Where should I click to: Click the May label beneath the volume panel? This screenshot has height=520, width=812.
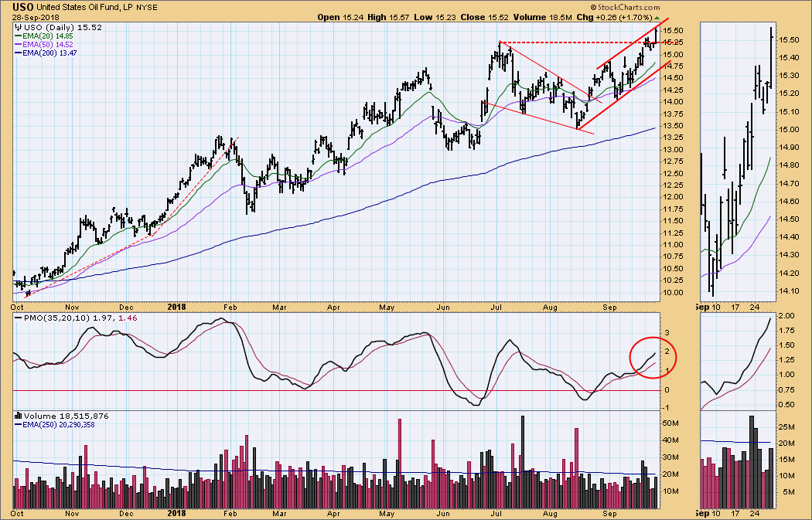coord(387,513)
